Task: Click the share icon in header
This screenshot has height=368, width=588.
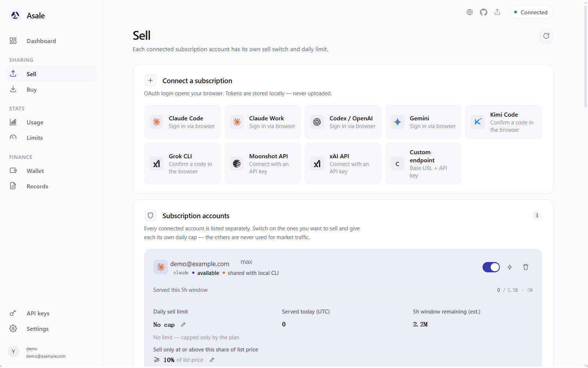Action: (497, 12)
